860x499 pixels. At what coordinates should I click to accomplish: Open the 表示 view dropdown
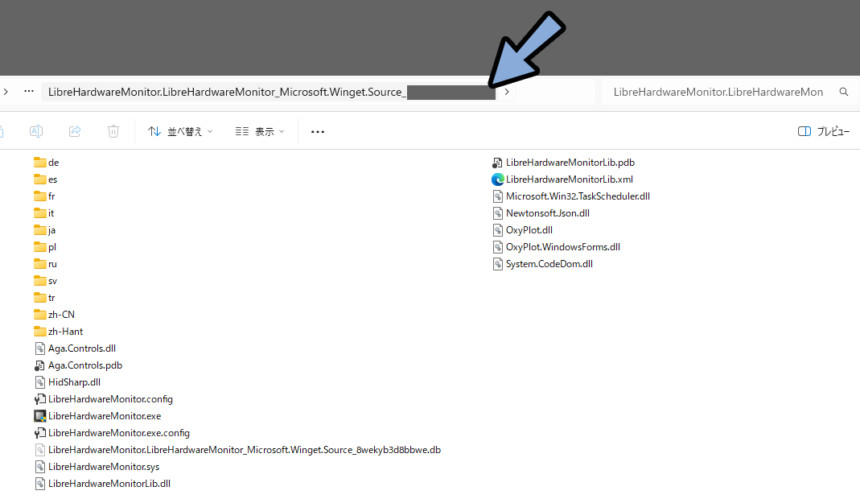tap(260, 131)
